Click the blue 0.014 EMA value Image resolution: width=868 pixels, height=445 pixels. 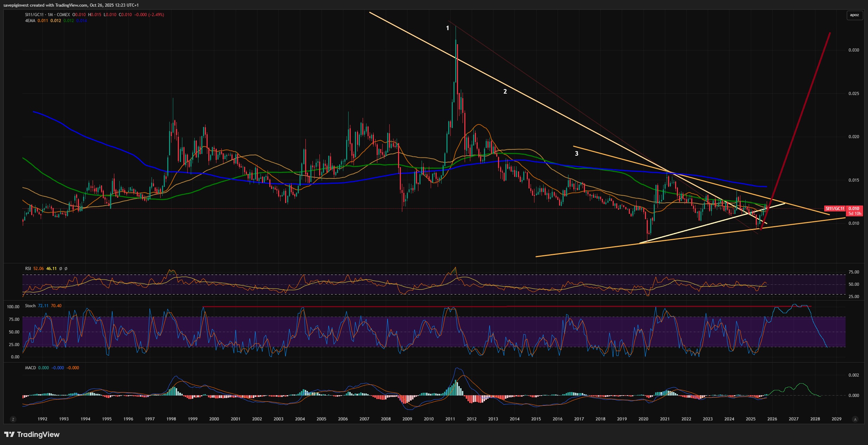coord(81,21)
